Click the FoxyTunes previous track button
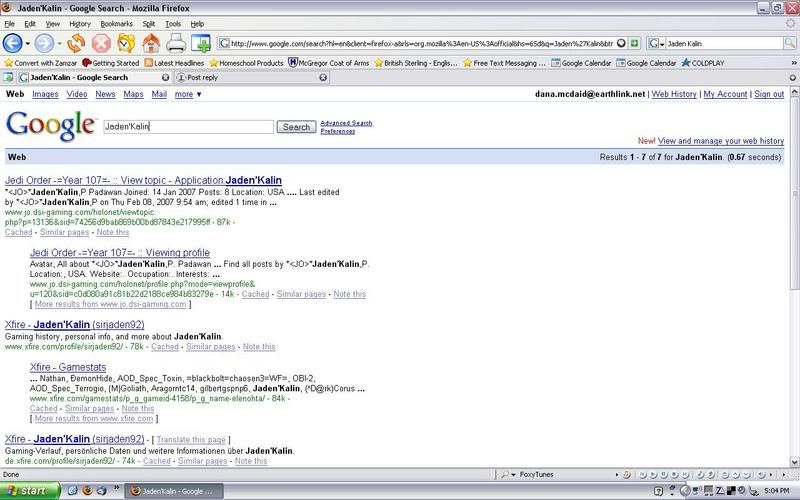Image resolution: width=800 pixels, height=500 pixels. pyautogui.click(x=643, y=475)
